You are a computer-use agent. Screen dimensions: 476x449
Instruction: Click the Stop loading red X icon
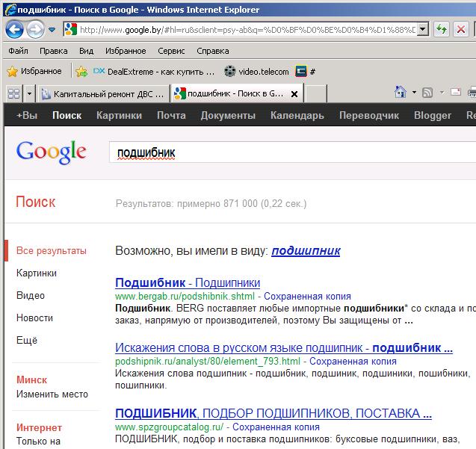tap(461, 29)
